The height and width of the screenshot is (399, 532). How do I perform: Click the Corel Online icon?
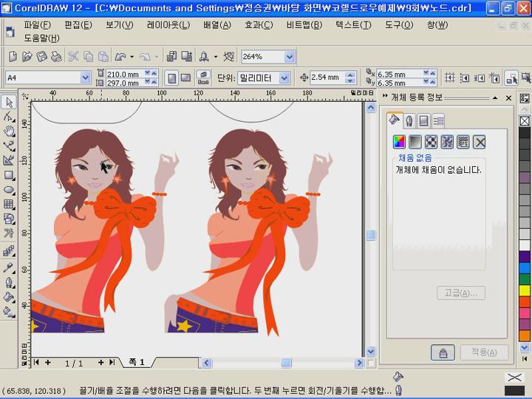229,56
